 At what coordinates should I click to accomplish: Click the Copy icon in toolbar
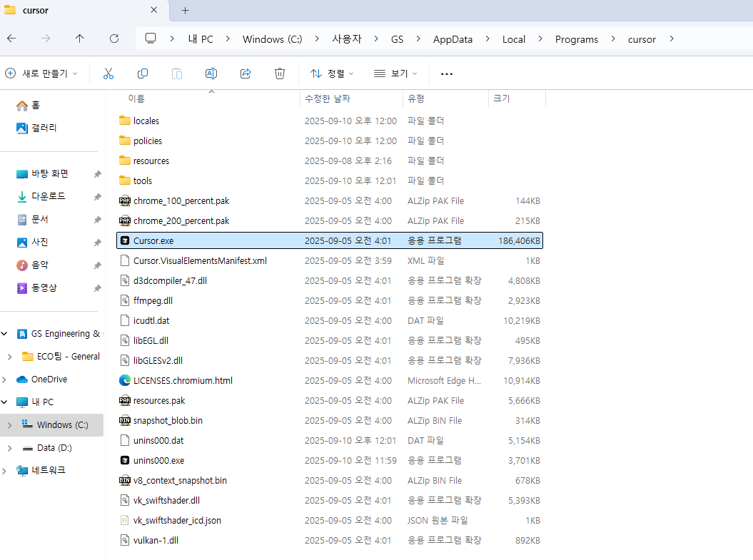143,73
